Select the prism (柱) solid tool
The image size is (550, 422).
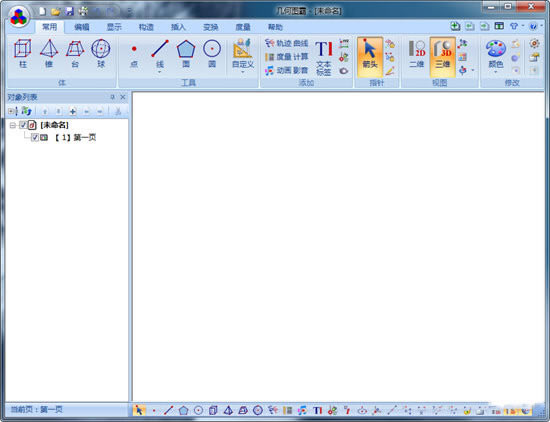(x=23, y=54)
